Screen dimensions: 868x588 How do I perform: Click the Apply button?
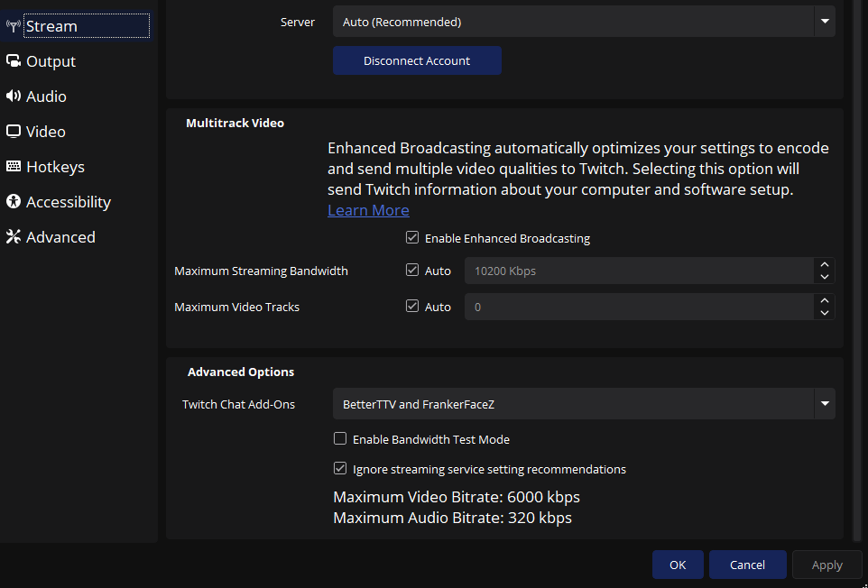point(827,565)
